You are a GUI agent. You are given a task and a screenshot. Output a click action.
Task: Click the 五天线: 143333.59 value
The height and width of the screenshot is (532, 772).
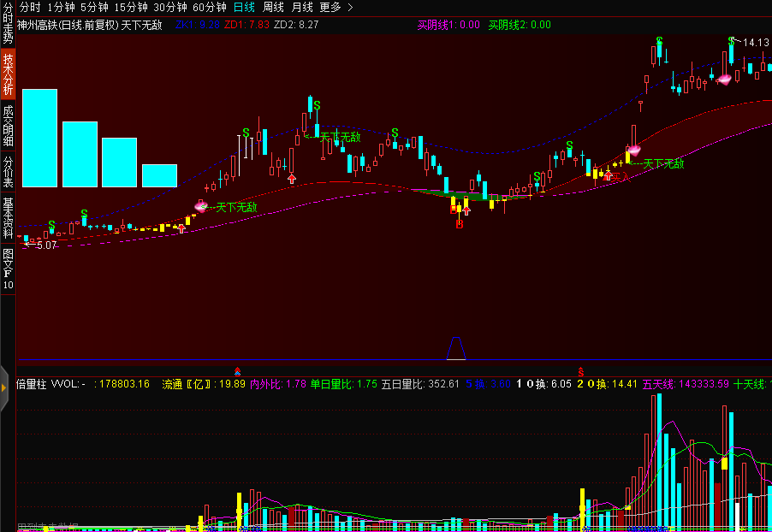pos(686,384)
